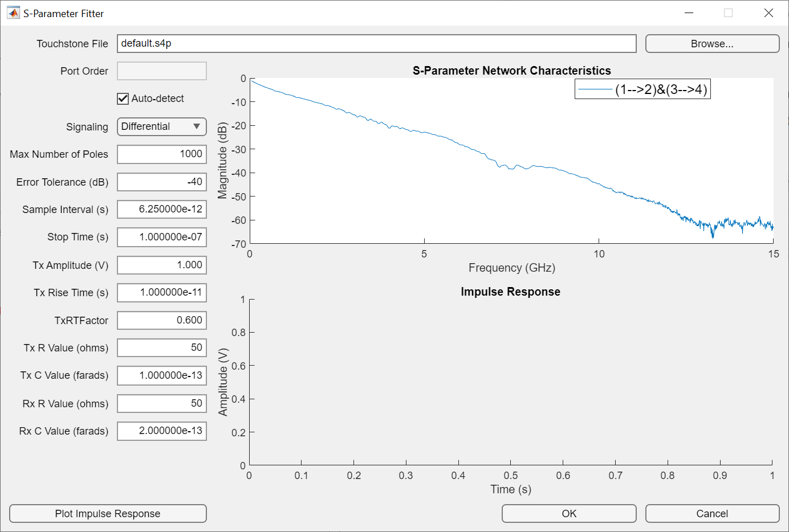Enable the Auto-detect port order checkbox
Viewport: 789px width, 532px height.
point(123,99)
